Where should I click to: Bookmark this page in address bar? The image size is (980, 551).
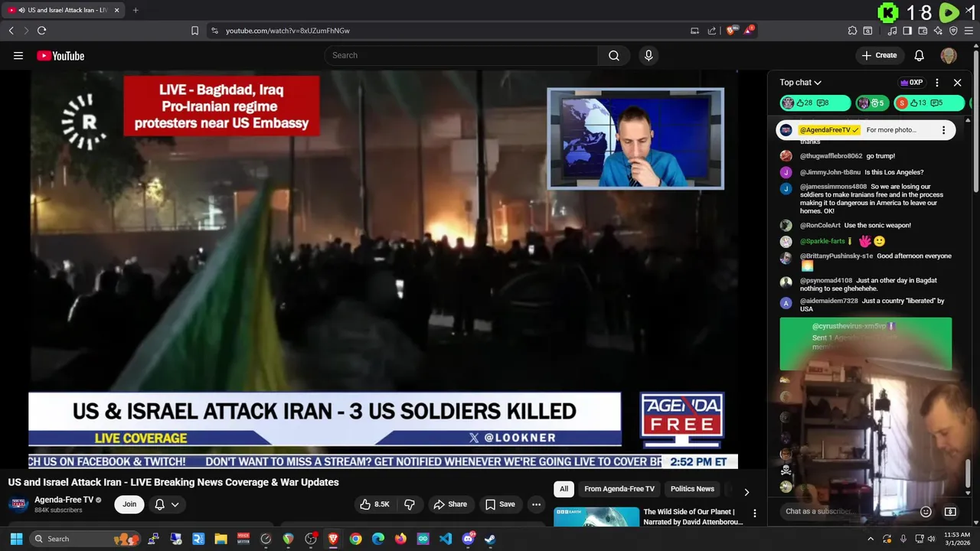pyautogui.click(x=194, y=31)
